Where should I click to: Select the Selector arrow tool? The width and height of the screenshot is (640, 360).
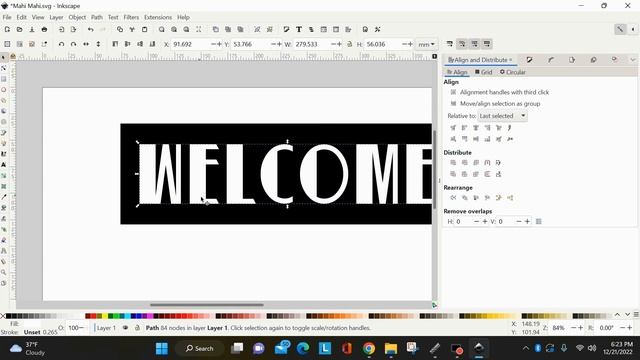(4, 58)
